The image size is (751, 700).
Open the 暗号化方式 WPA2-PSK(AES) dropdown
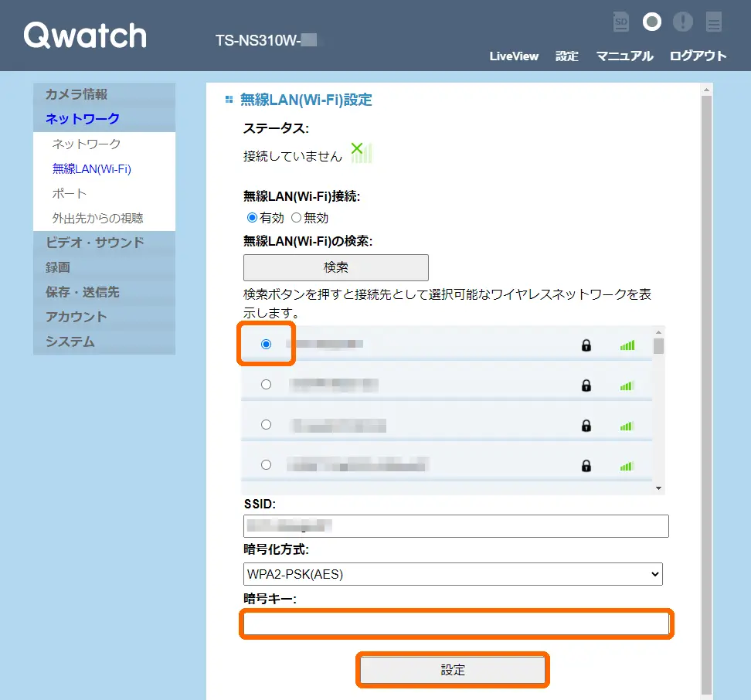(452, 574)
